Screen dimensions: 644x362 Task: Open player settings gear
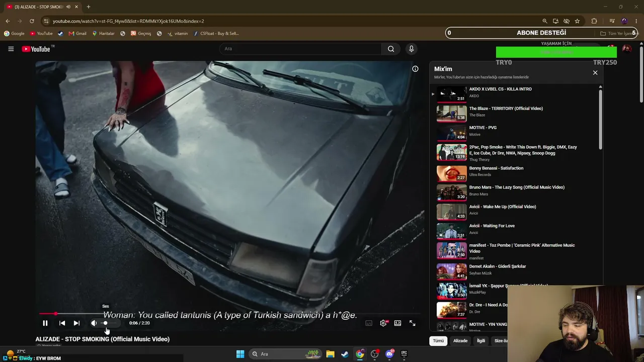[x=383, y=323]
